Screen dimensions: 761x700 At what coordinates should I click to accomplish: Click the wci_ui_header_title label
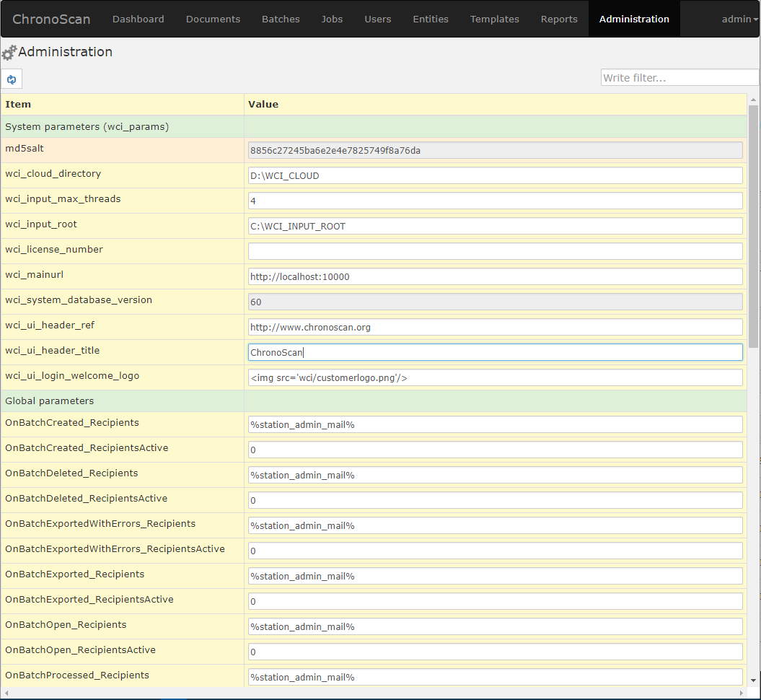[53, 351]
